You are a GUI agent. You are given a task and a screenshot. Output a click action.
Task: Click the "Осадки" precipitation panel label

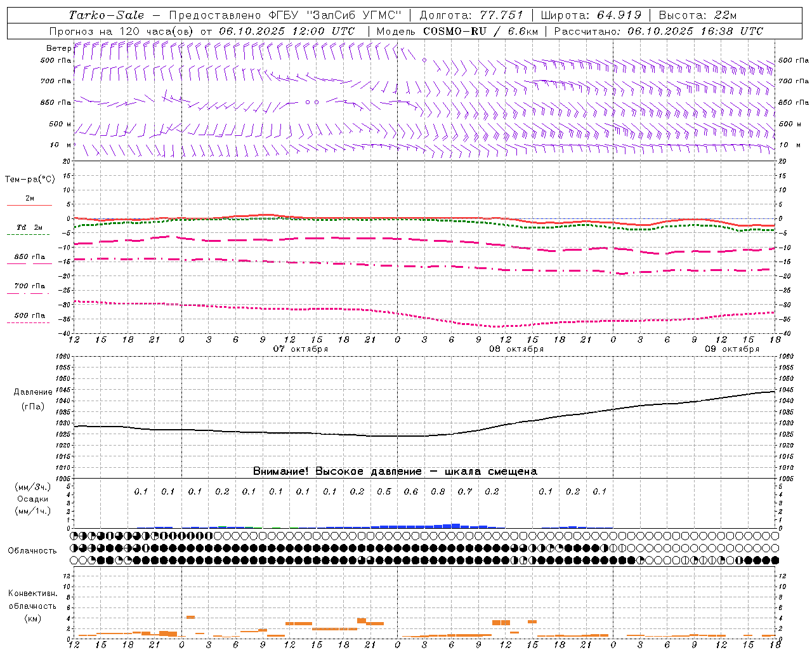pyautogui.click(x=33, y=499)
